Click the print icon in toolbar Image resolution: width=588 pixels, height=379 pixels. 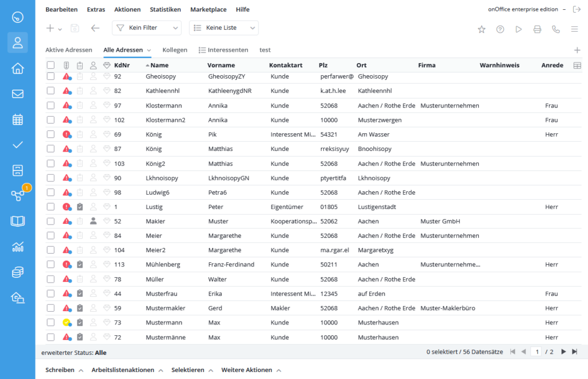pos(537,29)
